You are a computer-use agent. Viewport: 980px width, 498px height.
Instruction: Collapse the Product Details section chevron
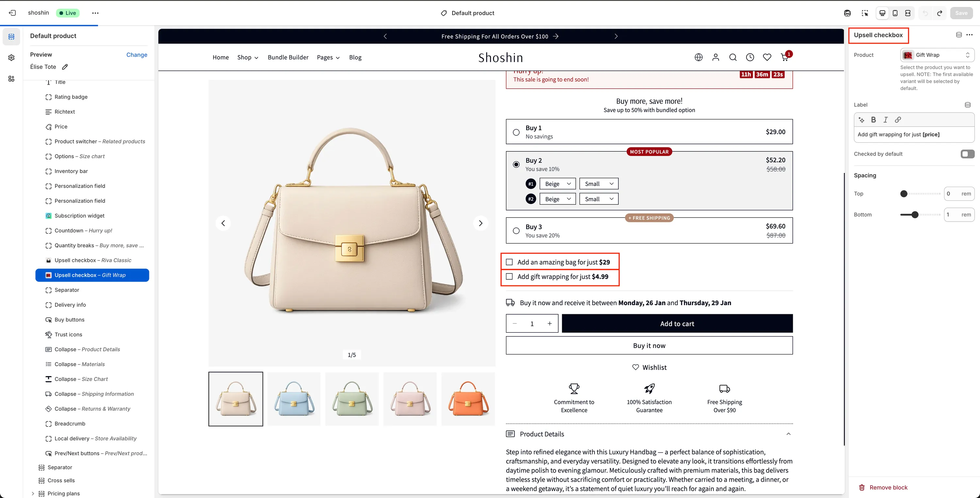[x=788, y=434]
